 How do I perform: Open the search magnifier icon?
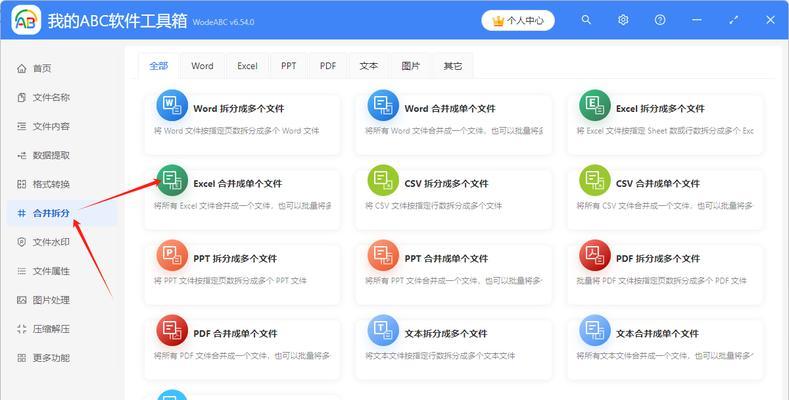[x=586, y=20]
